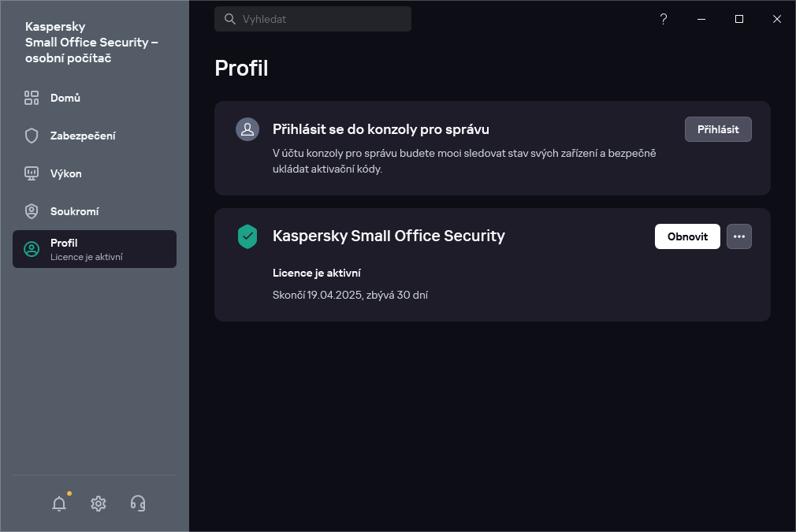The width and height of the screenshot is (796, 532).
Task: Maximize the Kaspersky window
Action: [x=739, y=19]
